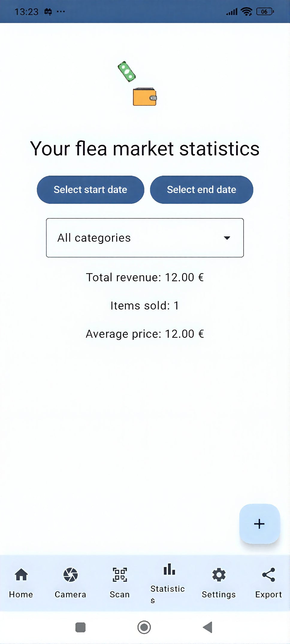This screenshot has width=290, height=644.
Task: Tap the QR Scan icon
Action: pos(120,575)
